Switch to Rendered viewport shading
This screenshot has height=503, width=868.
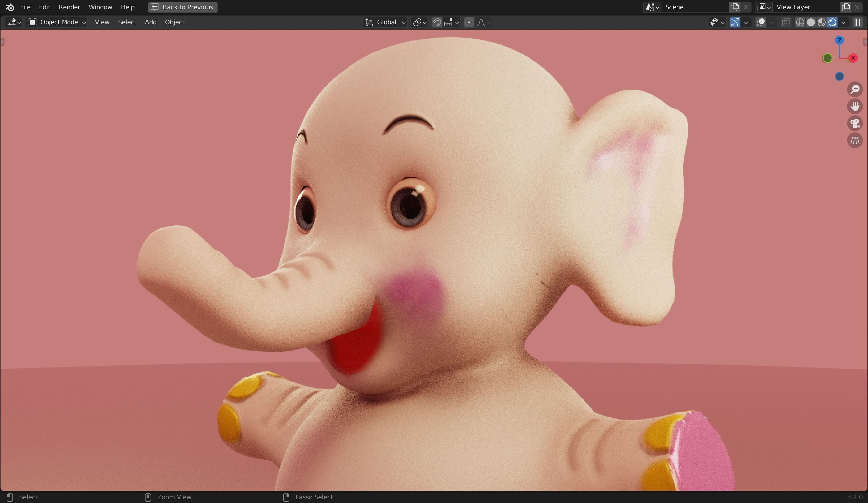[832, 22]
